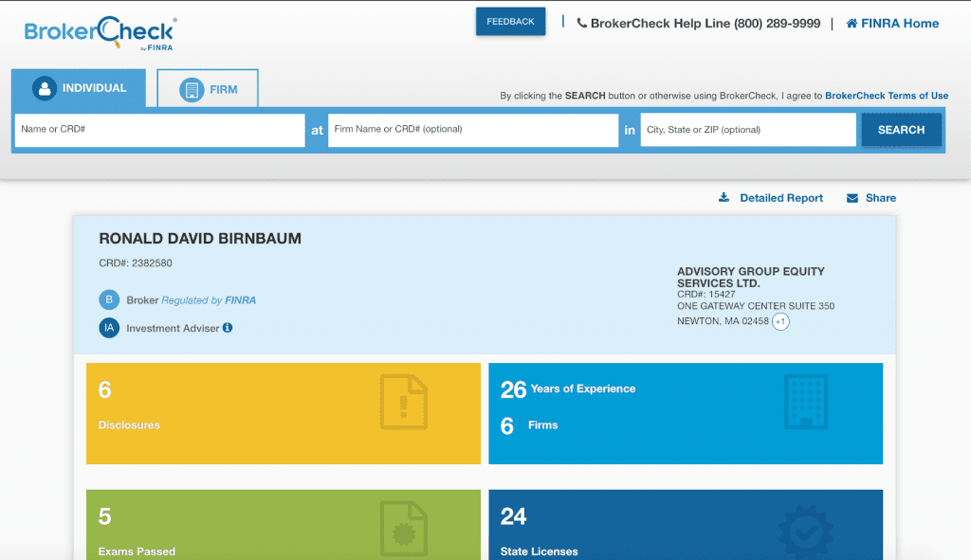Click the 6 Firms text
The width and height of the screenshot is (971, 560).
click(529, 425)
